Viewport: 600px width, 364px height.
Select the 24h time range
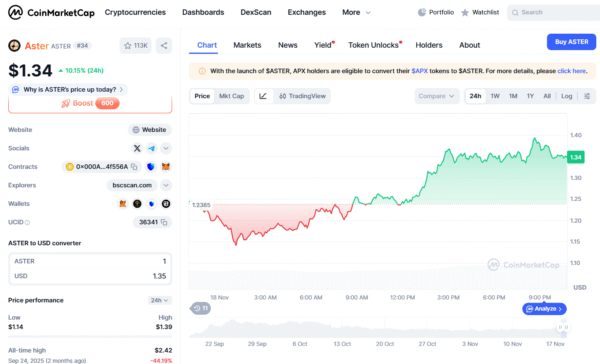tap(475, 96)
